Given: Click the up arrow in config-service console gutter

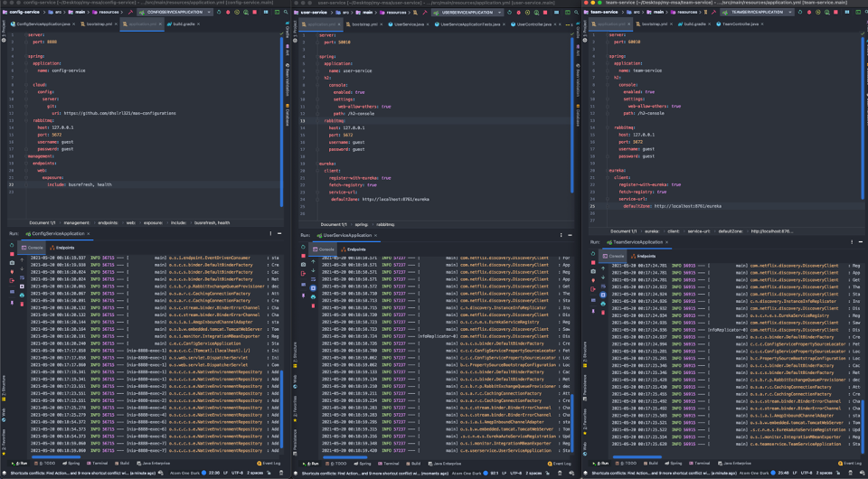Looking at the screenshot, I should (x=22, y=260).
